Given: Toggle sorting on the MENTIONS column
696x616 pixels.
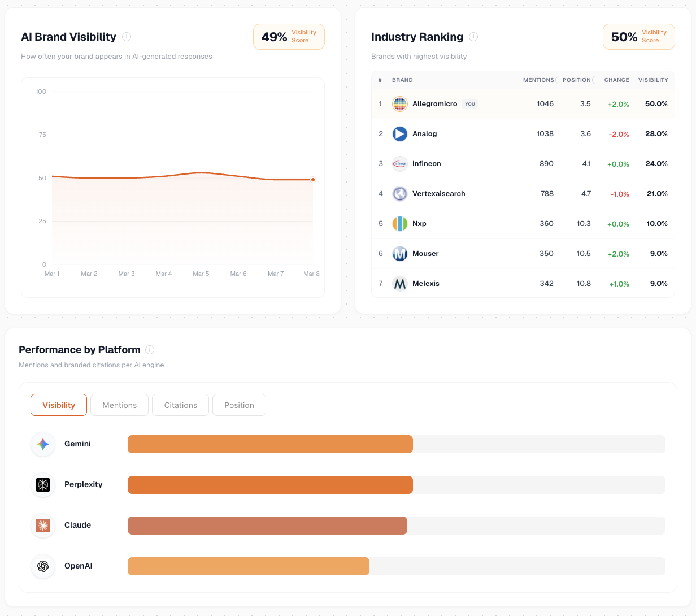Looking at the screenshot, I should 538,80.
